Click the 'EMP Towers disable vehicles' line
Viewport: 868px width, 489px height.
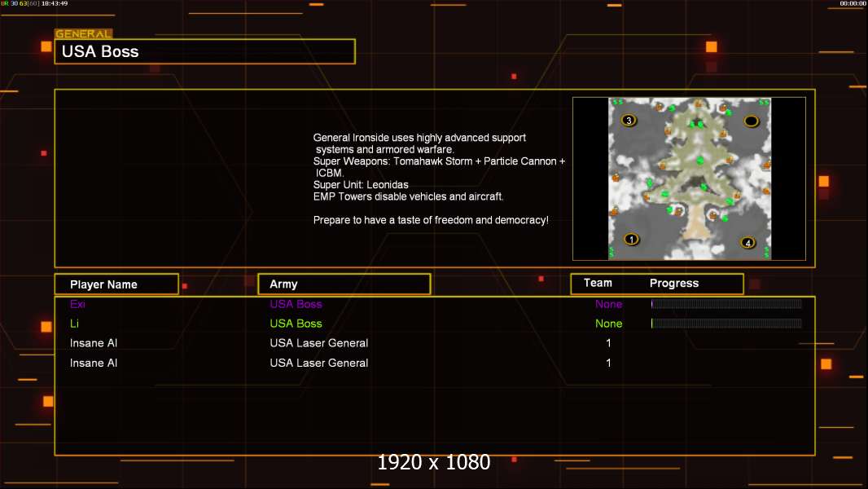409,196
